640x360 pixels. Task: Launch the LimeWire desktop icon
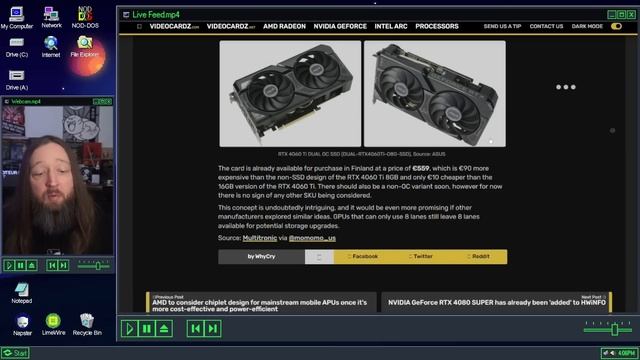pos(53,325)
